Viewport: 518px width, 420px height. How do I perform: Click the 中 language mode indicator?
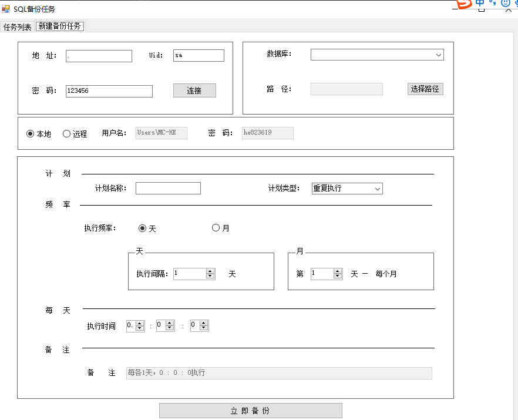tap(480, 3)
